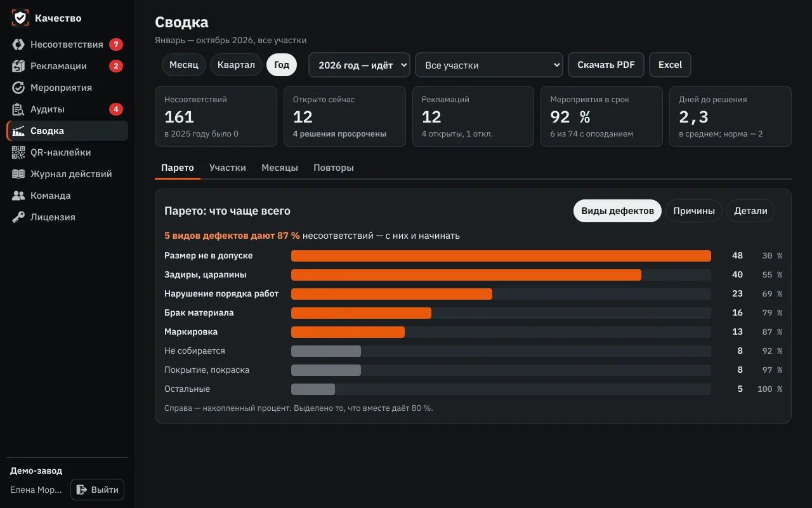Click the Размер не в допуске bar
This screenshot has width=812, height=508.
click(501, 256)
